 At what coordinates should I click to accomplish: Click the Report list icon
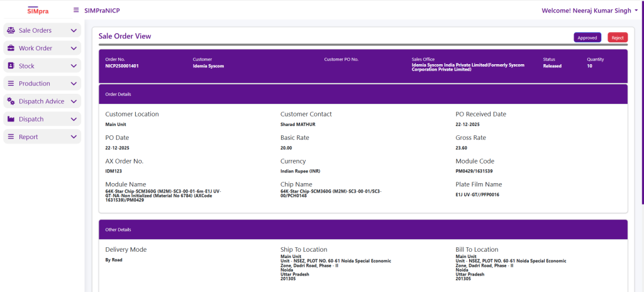click(x=11, y=137)
